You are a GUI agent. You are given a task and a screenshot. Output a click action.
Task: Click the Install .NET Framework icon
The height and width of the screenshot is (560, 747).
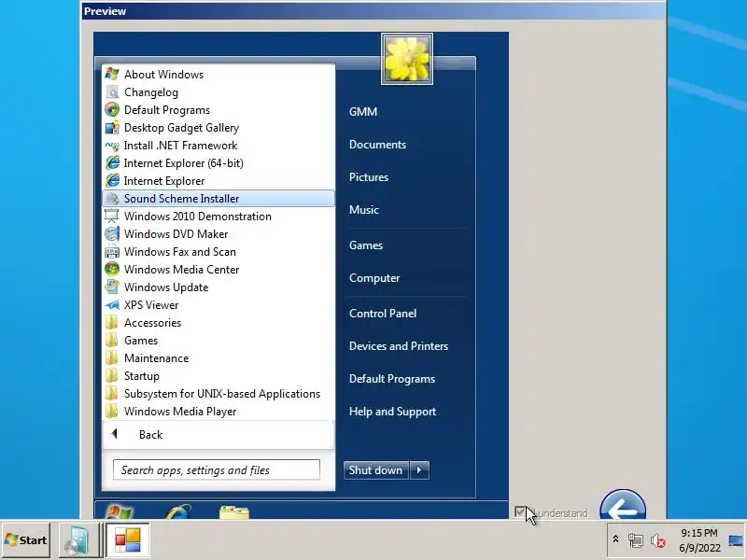click(x=112, y=146)
